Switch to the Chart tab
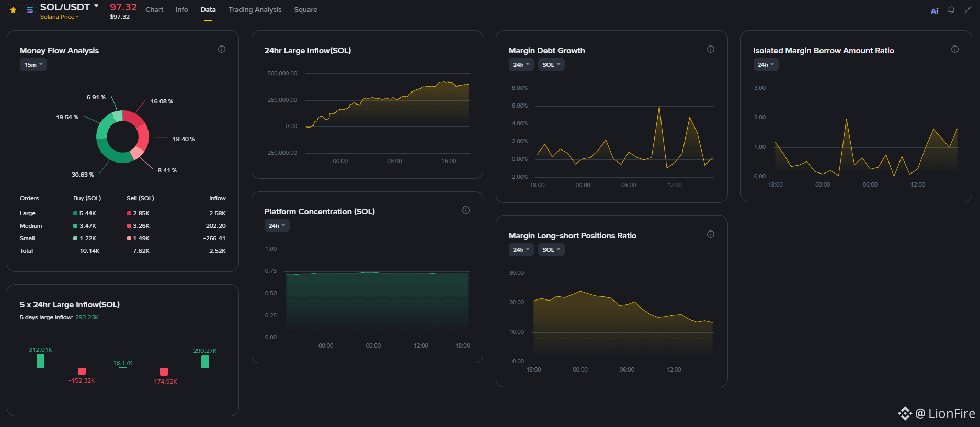 coord(154,10)
